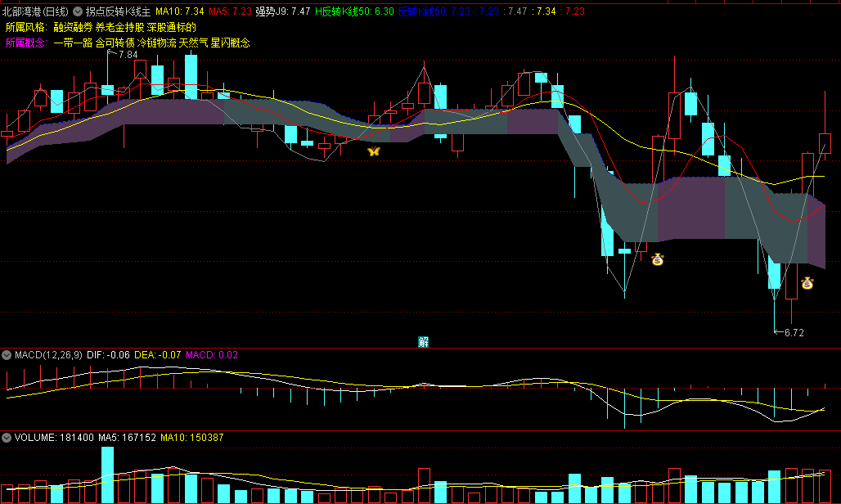Click the 7.84 high price marker

coord(128,55)
